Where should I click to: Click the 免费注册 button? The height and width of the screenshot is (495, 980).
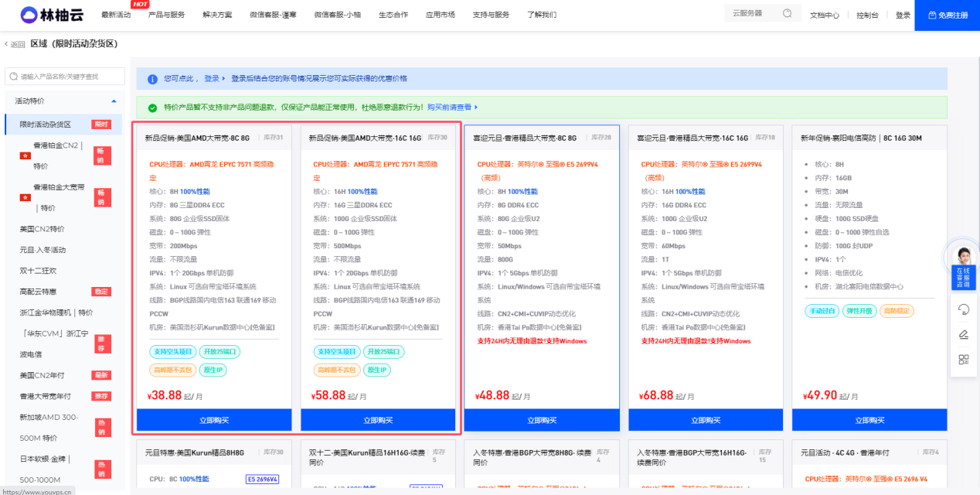pos(947,15)
